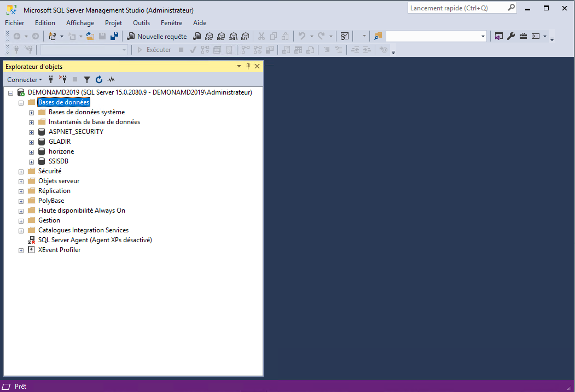Start a new query with Nouvelle requête

tap(157, 36)
